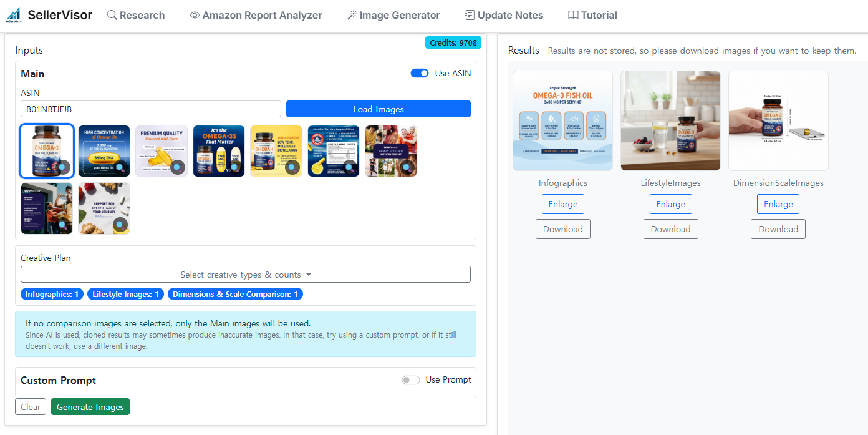The height and width of the screenshot is (435, 868).
Task: Click the selection circle on the Premium Quality thumbnail
Action: [x=178, y=167]
